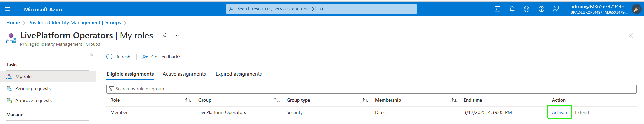Collapse the left navigation pane
The image size is (644, 124).
coord(92,55)
